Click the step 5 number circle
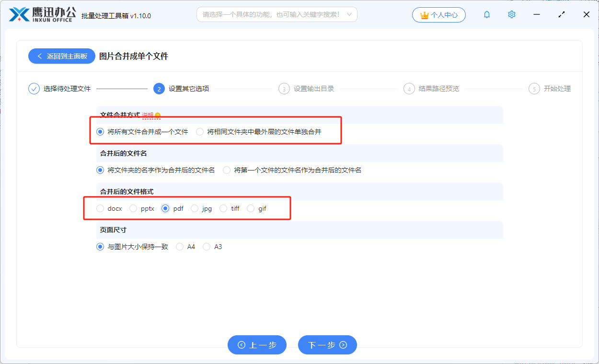 point(534,89)
